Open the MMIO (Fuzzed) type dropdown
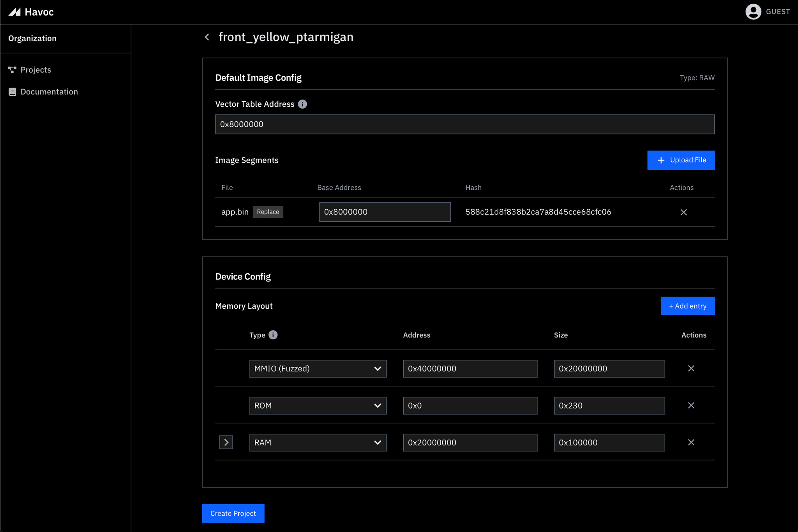The width and height of the screenshot is (798, 532). click(x=318, y=368)
